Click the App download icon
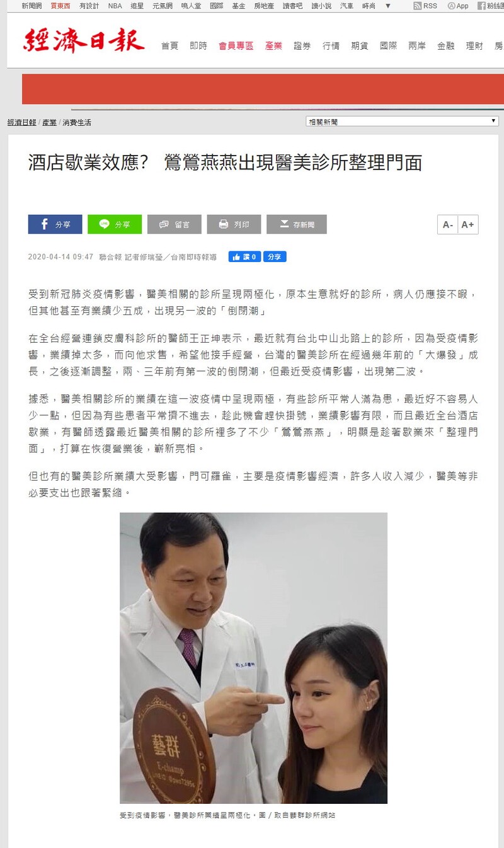The width and height of the screenshot is (504, 848). click(x=458, y=6)
